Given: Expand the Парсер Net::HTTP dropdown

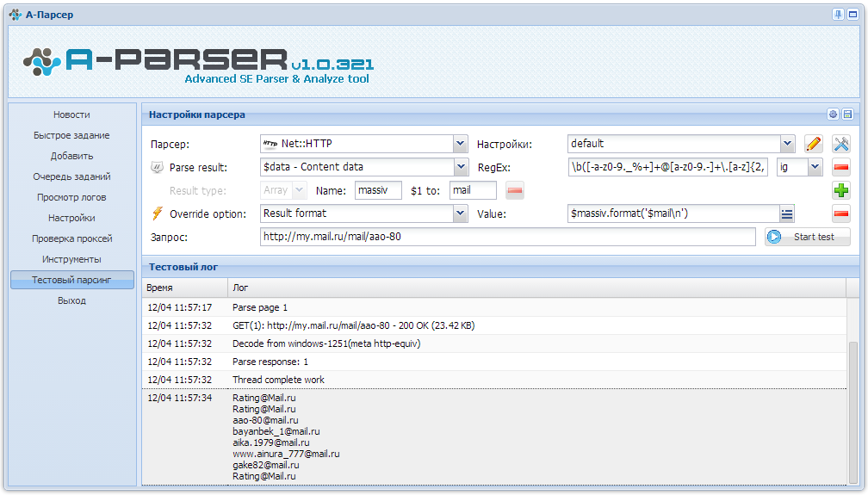Looking at the screenshot, I should 460,144.
